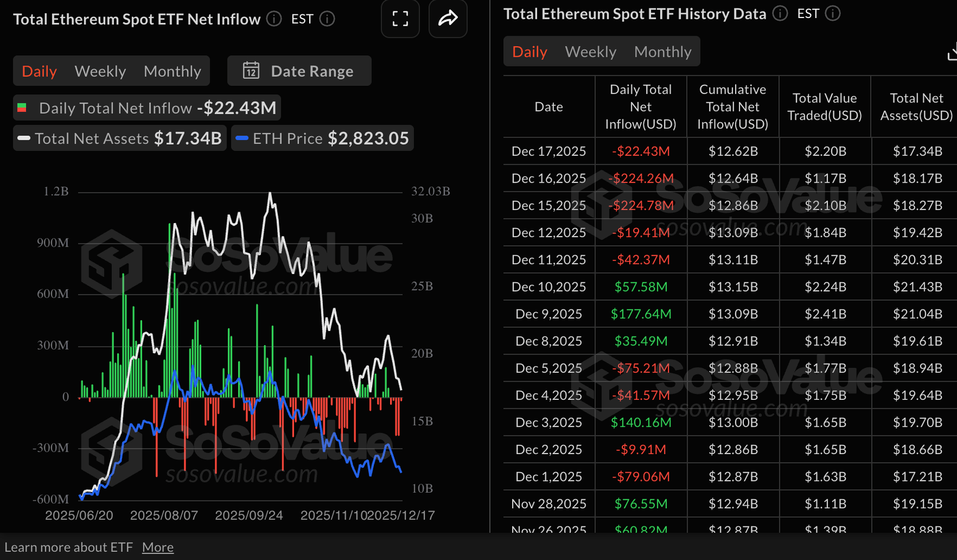Click Daily Total Net Inflow column header

(x=640, y=107)
